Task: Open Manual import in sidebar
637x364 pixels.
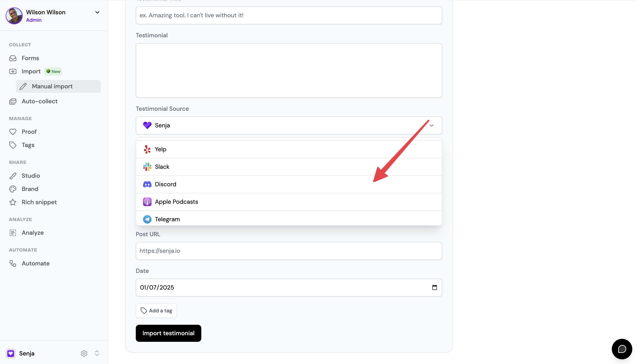Action: (x=58, y=86)
